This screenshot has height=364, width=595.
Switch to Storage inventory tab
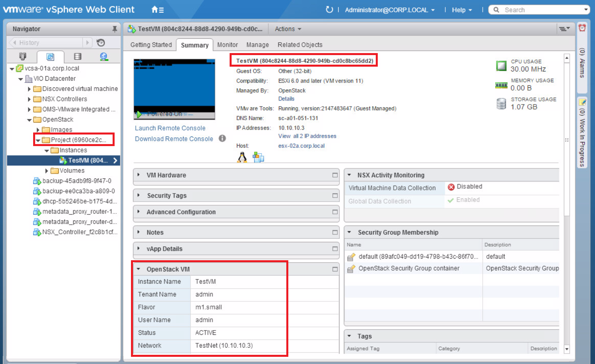78,57
